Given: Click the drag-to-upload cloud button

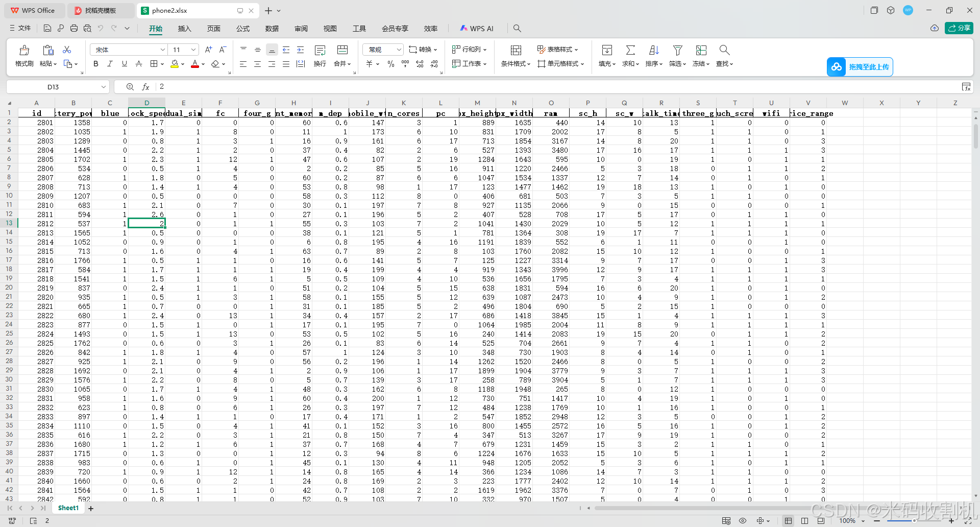Looking at the screenshot, I should [860, 67].
